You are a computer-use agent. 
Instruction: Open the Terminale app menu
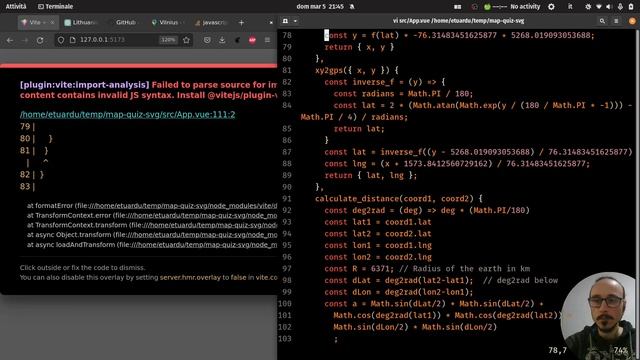(x=55, y=7)
